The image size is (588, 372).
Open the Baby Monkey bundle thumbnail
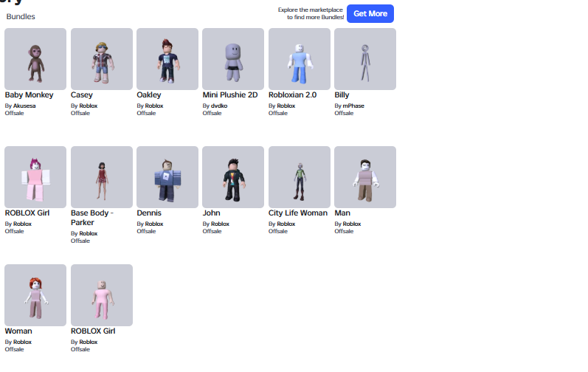[35, 59]
